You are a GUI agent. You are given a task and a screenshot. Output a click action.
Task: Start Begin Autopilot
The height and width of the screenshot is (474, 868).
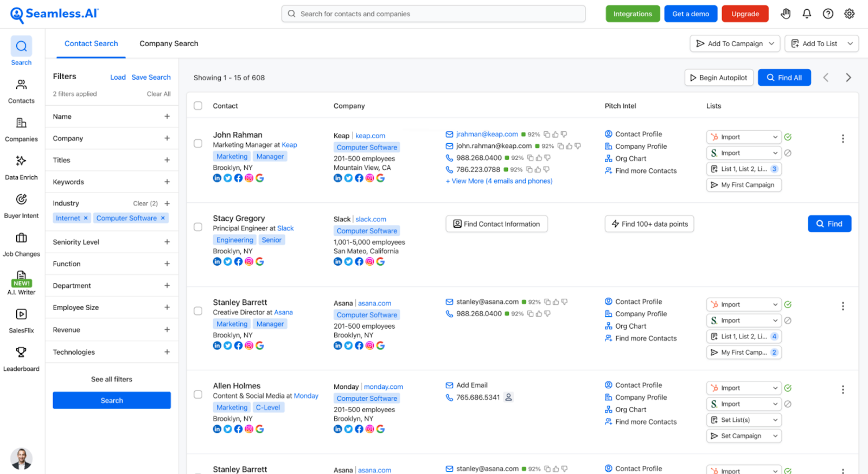(719, 78)
